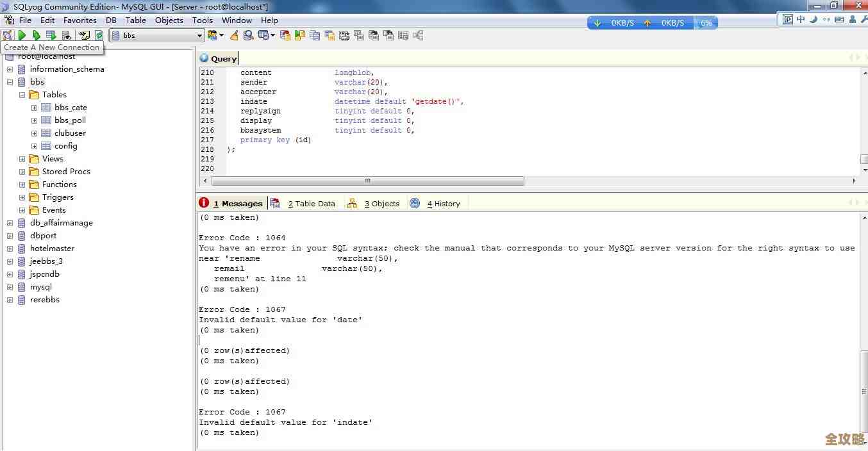Click the magnifier database search icon
This screenshot has width=868, height=451.
248,35
